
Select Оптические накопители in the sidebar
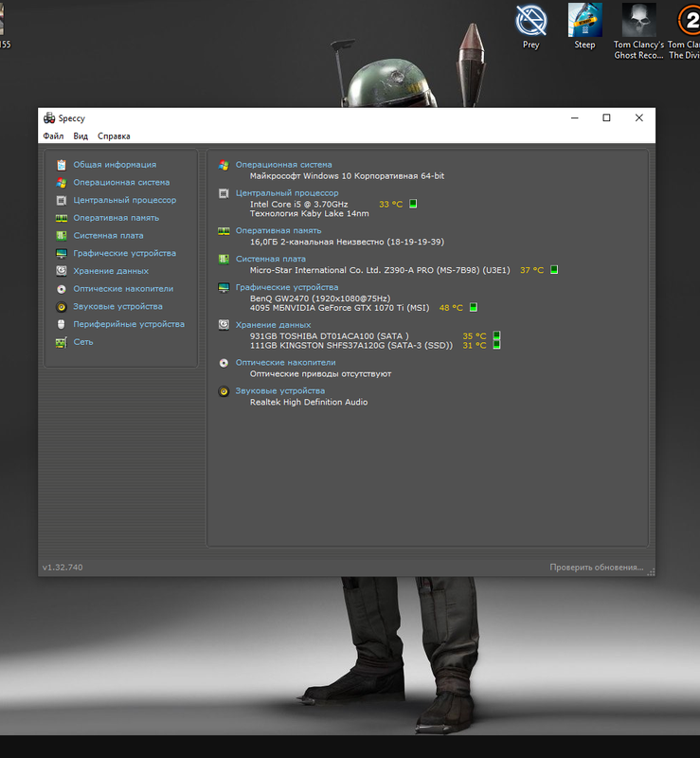[123, 289]
